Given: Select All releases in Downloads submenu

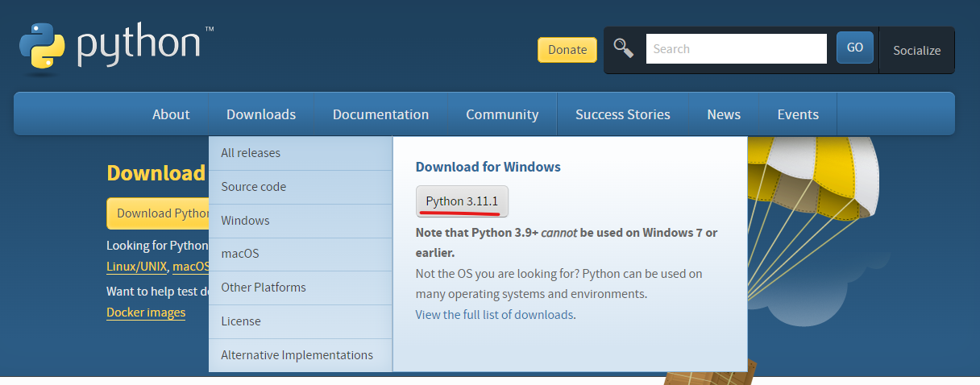Looking at the screenshot, I should [x=301, y=153].
